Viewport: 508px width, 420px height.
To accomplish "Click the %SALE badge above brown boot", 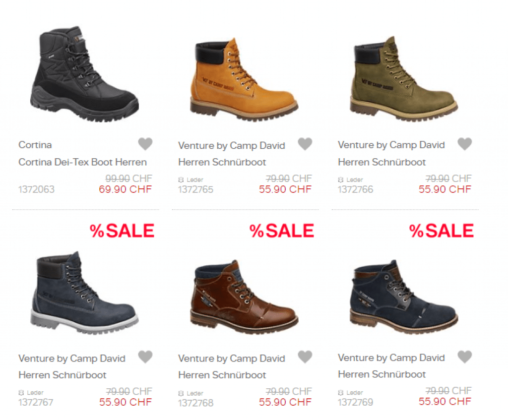I will [282, 231].
